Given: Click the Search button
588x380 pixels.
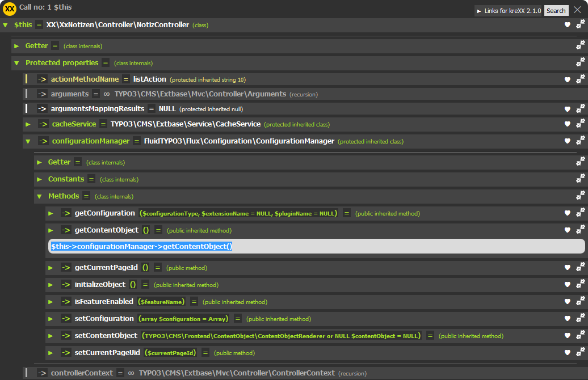Looking at the screenshot, I should [556, 11].
